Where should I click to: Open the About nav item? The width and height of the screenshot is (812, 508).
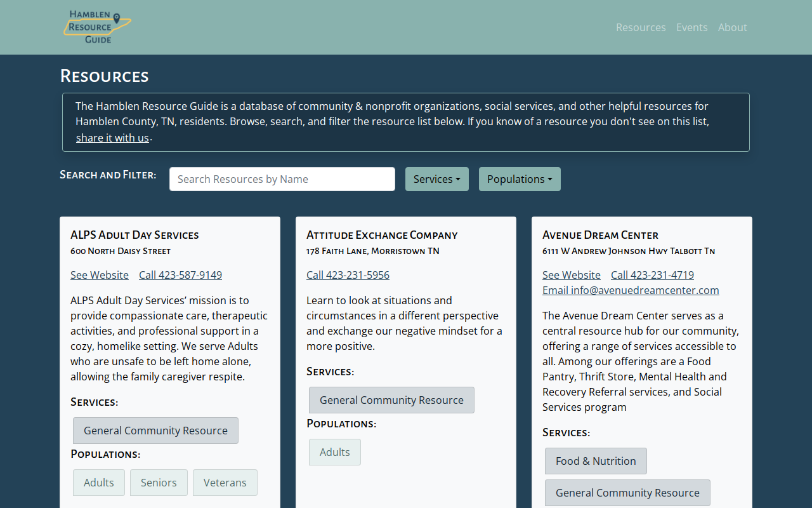pos(732,27)
